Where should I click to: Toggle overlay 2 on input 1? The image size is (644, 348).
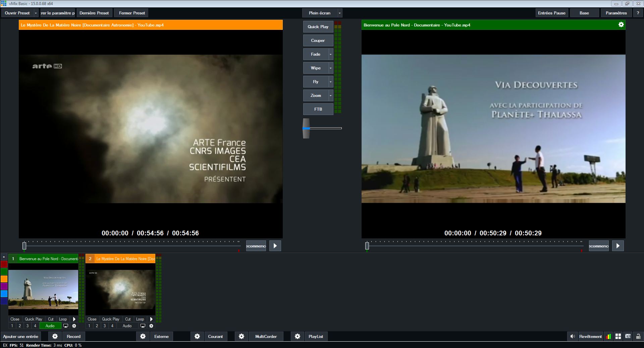(20, 326)
